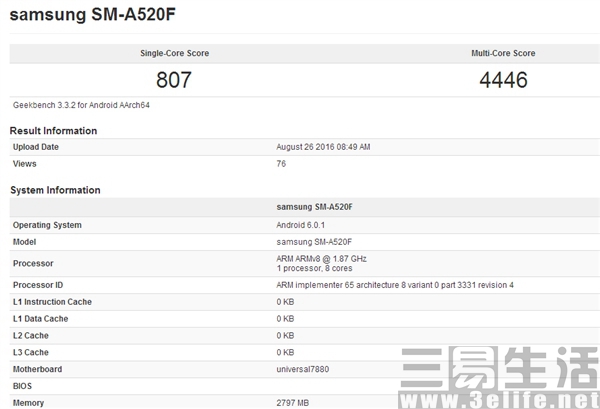Click the BIOS row label
Screen dimensions: 600x409
coord(22,386)
